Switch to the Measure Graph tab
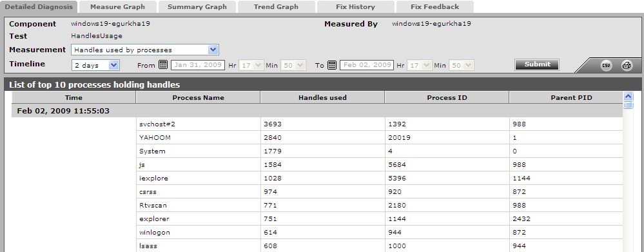Viewport: 644px width, 252px height. (x=117, y=6)
